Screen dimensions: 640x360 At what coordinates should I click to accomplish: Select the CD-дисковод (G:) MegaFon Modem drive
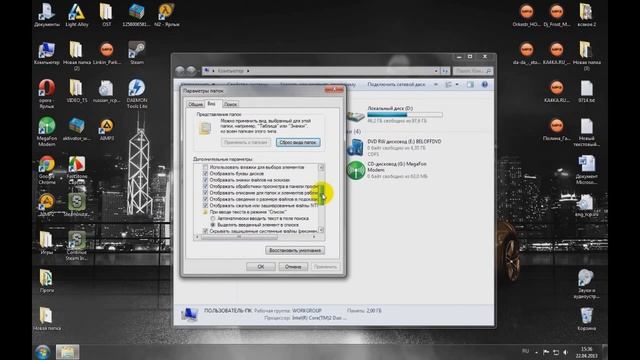point(387,170)
